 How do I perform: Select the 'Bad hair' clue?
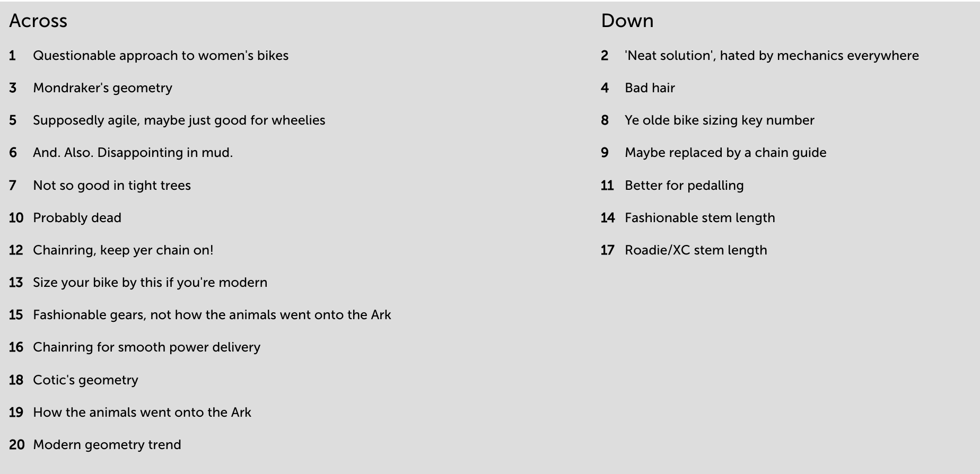tap(649, 88)
